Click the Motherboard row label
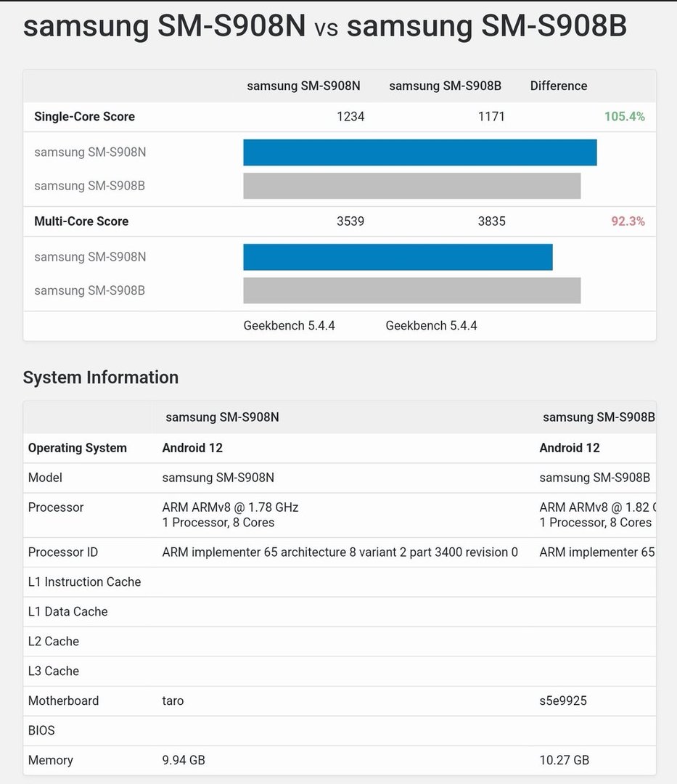The height and width of the screenshot is (784, 677). 63,701
